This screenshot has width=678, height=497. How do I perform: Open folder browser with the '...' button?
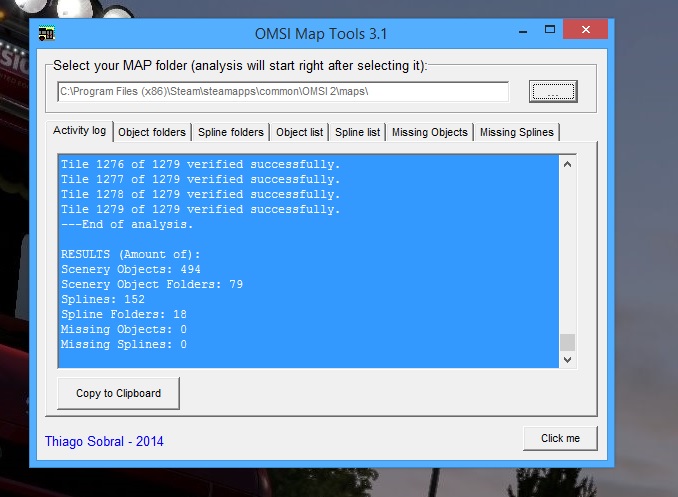click(x=553, y=92)
